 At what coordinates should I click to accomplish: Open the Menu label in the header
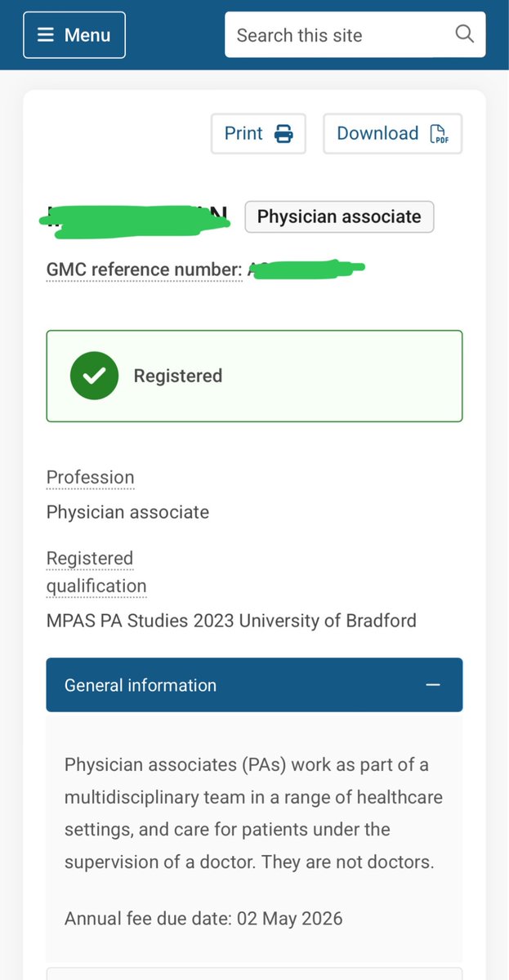87,35
